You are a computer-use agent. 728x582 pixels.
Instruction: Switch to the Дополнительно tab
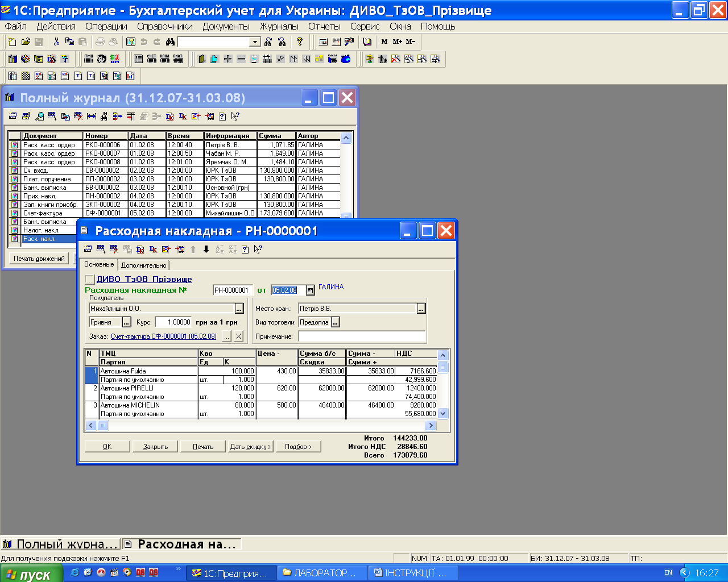click(144, 265)
